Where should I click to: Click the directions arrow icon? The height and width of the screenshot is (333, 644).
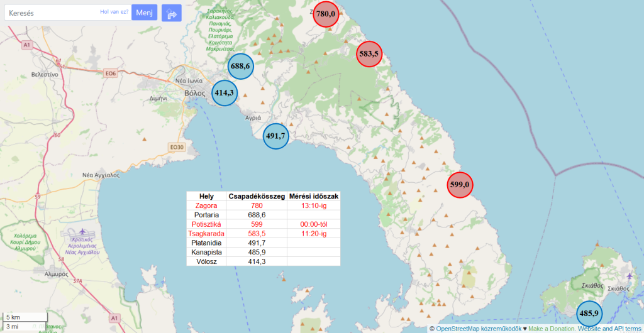171,13
